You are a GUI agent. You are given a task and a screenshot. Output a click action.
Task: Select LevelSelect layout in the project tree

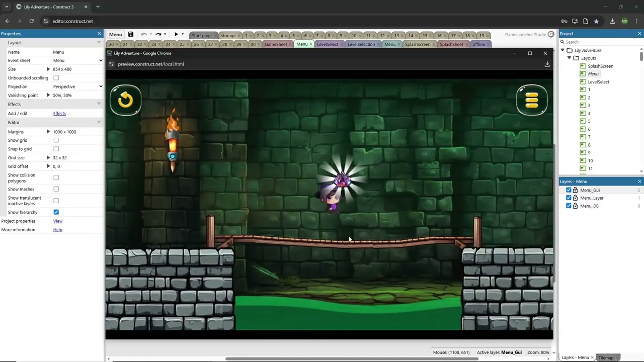point(598,82)
